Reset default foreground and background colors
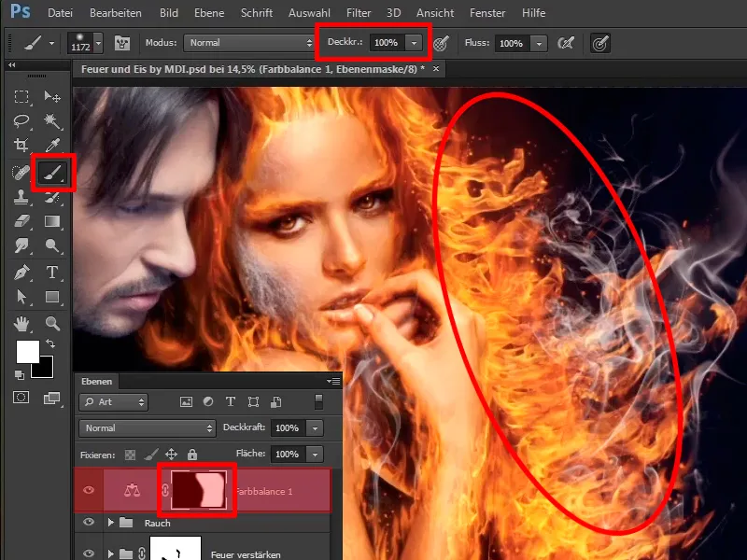The height and width of the screenshot is (560, 747). point(20,375)
